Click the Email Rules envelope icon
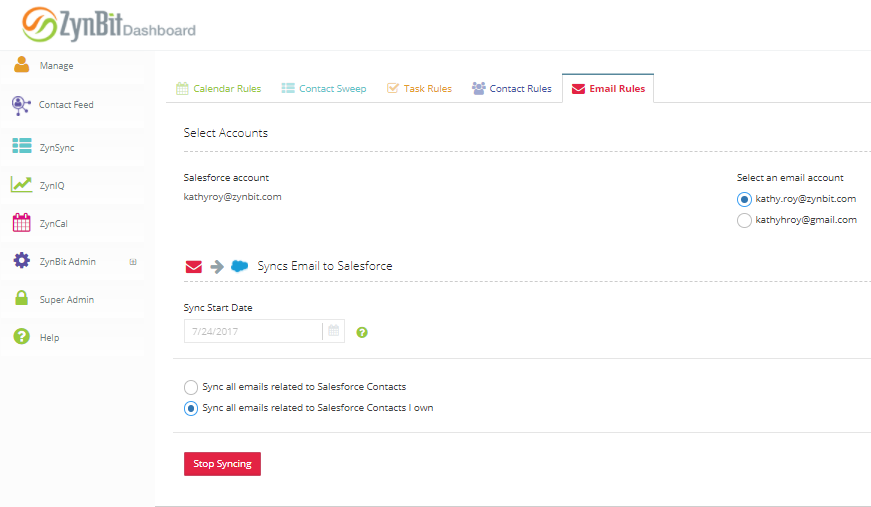 pos(578,89)
